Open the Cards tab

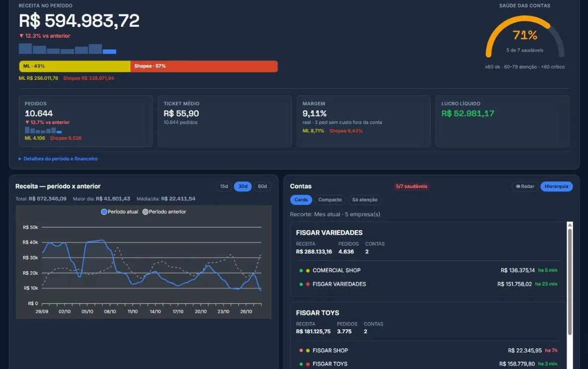(301, 200)
